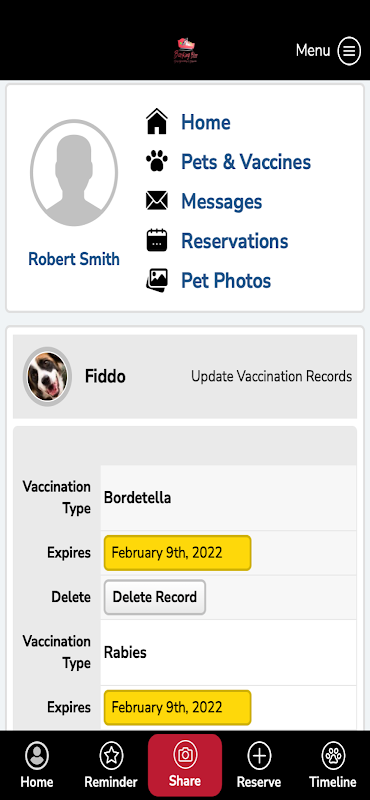Click Delete Record for Bordetella
The image size is (370, 800).
click(155, 597)
